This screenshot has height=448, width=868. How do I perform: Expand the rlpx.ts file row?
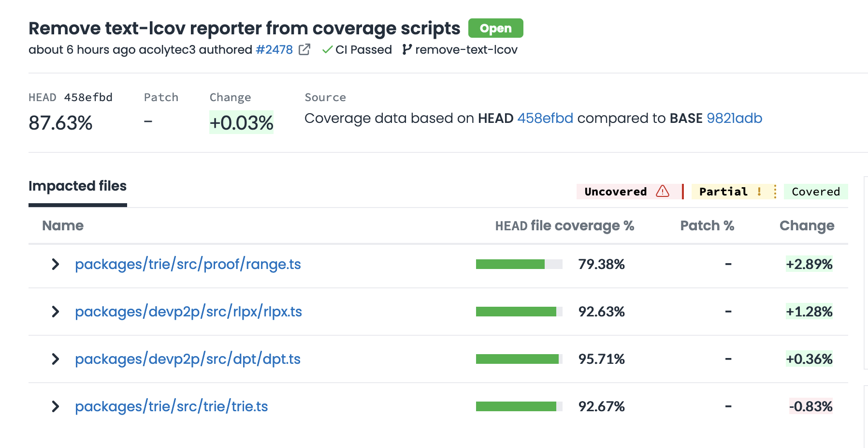(x=55, y=312)
